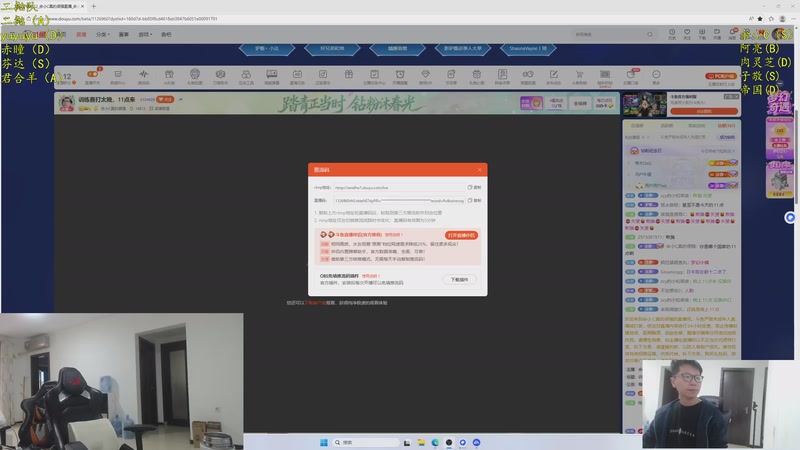
Task: Click the orange 关注 follow button
Action: coord(165,99)
